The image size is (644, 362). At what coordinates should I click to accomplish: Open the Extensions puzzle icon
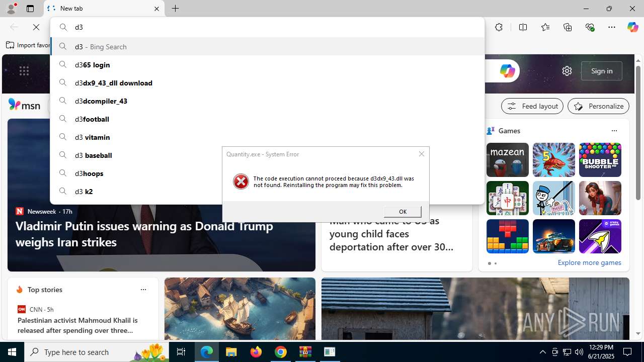[x=499, y=27]
